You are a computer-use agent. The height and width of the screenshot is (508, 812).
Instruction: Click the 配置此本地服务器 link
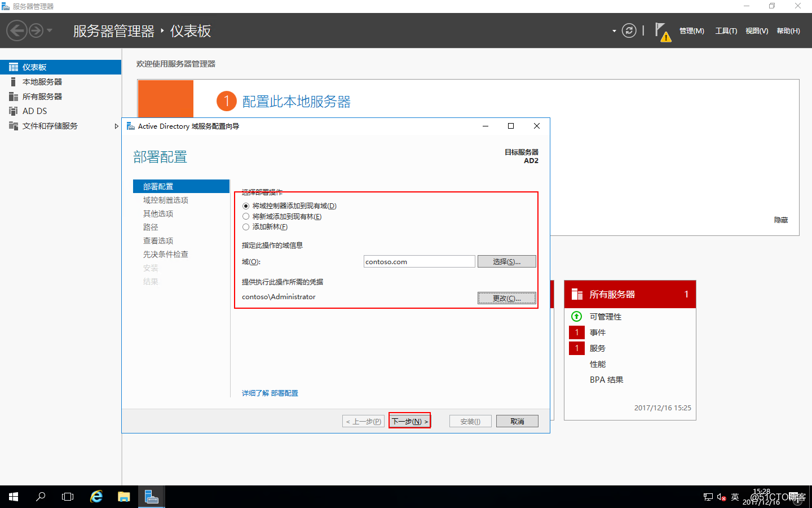[297, 102]
